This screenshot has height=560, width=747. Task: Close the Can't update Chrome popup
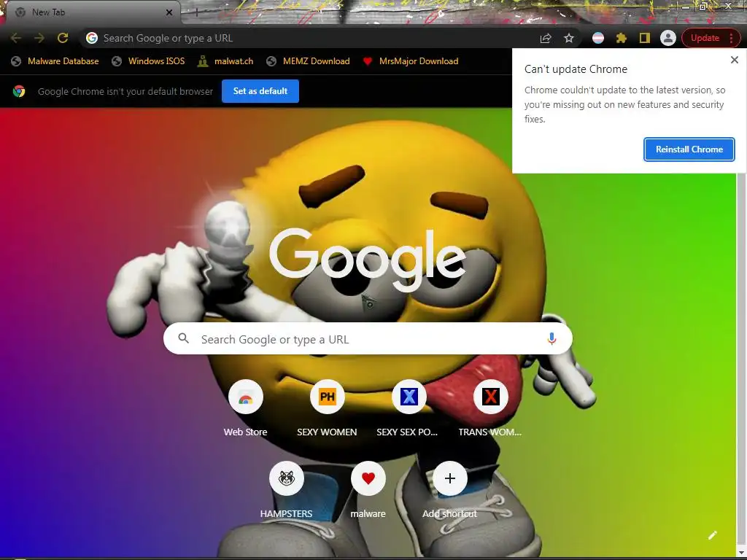pos(734,60)
